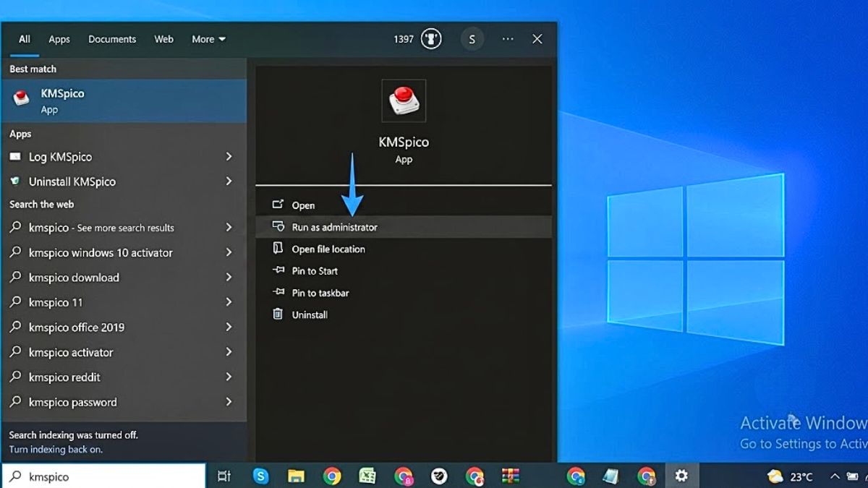Switch to the Documents tab

(x=112, y=39)
